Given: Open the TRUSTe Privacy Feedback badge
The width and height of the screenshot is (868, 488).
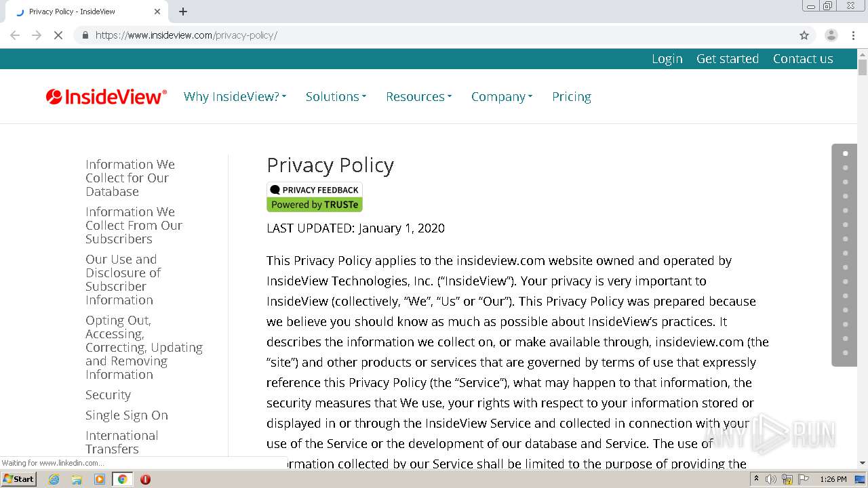Looking at the screenshot, I should [315, 197].
